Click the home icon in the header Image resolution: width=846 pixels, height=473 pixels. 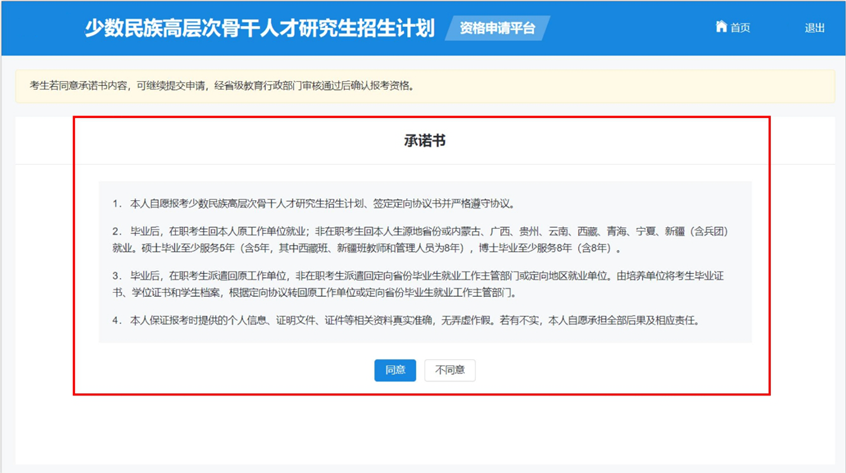tap(721, 27)
